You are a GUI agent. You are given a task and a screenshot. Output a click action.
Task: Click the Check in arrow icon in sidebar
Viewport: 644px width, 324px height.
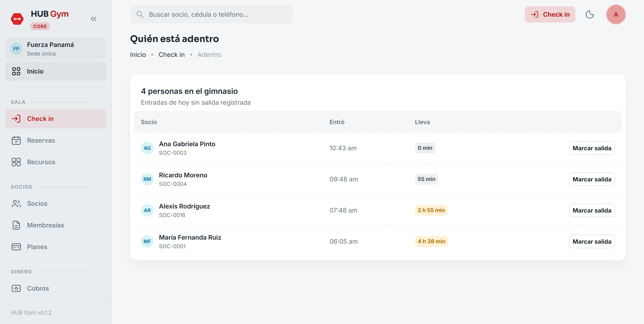point(16,119)
